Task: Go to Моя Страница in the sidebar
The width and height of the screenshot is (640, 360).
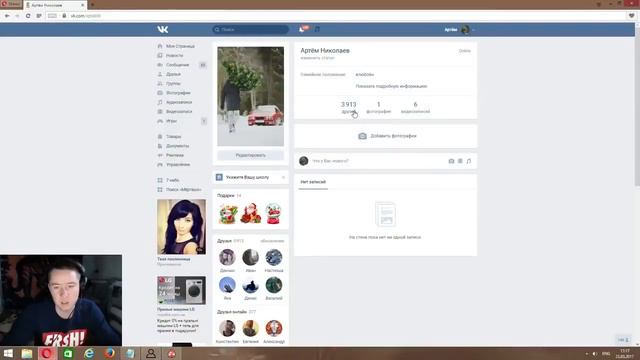Action: coord(180,46)
